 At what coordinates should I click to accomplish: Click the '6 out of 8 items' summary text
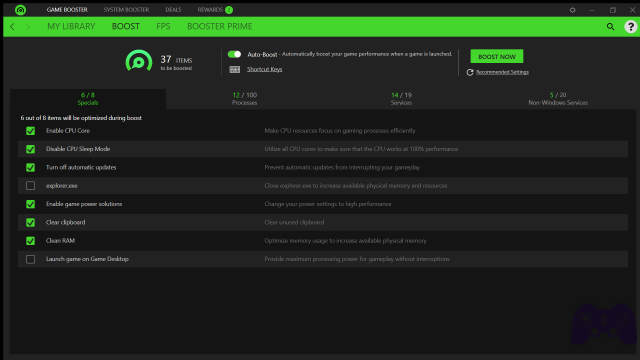[x=81, y=118]
